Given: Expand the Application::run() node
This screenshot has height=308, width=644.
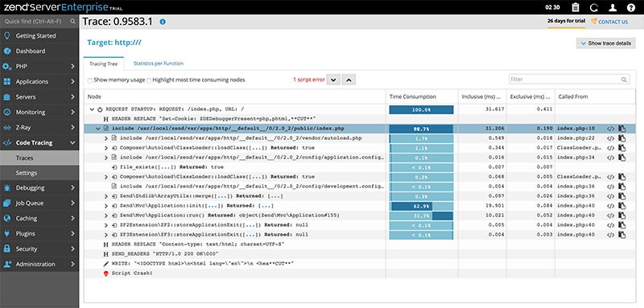Looking at the screenshot, I should click(x=106, y=216).
